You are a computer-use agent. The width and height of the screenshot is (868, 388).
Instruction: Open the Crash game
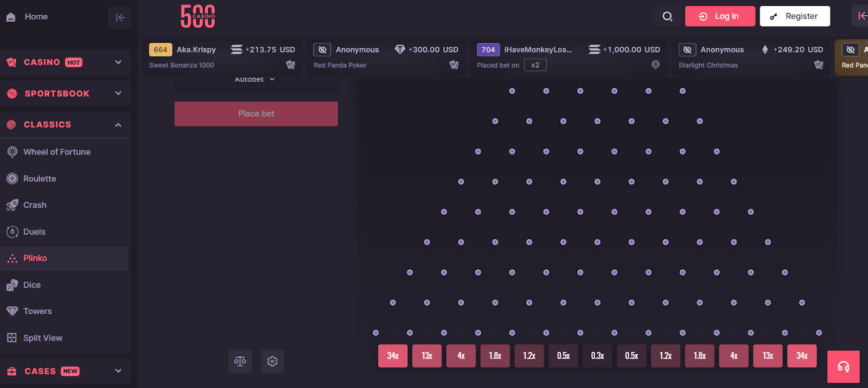[x=35, y=205]
